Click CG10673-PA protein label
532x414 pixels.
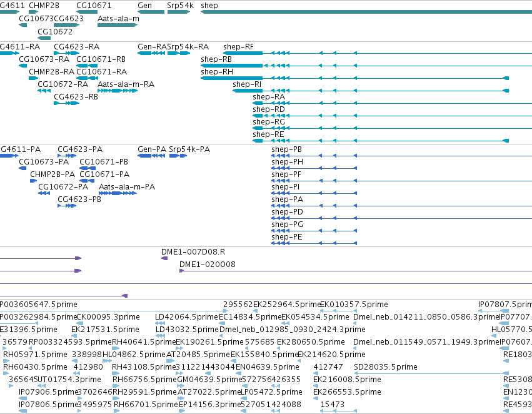(x=44, y=162)
